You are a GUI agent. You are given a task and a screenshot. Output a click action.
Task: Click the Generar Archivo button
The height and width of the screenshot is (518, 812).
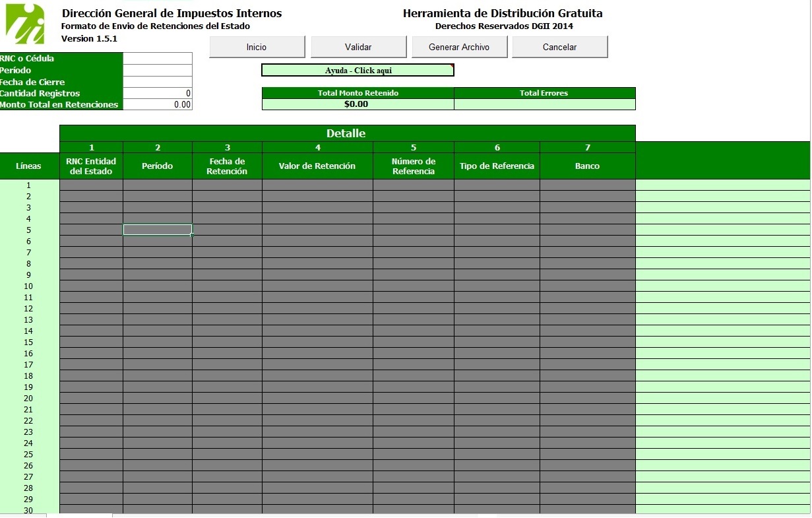tap(460, 47)
